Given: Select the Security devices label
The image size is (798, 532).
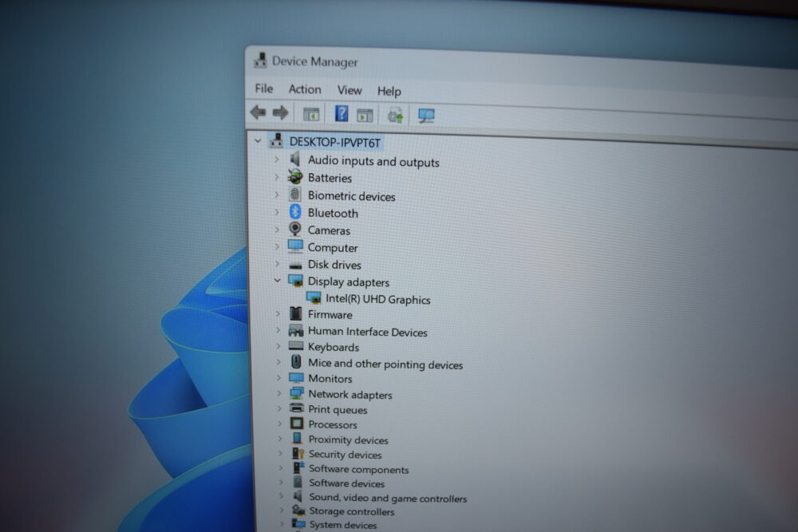Looking at the screenshot, I should (x=345, y=455).
